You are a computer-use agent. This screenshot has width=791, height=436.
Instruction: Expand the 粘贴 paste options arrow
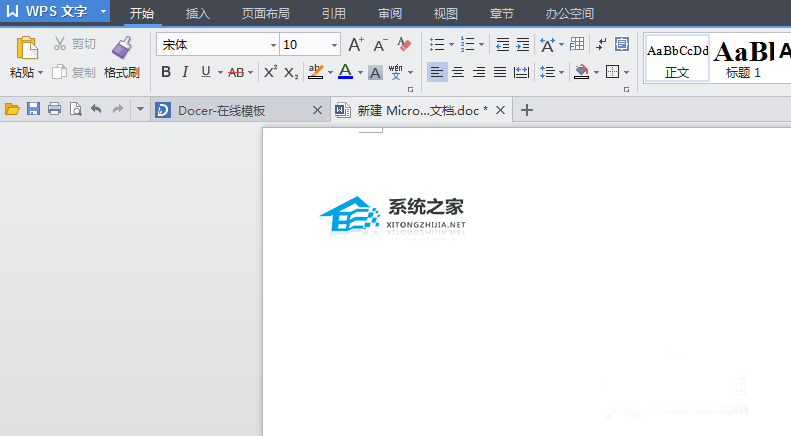pyautogui.click(x=40, y=73)
